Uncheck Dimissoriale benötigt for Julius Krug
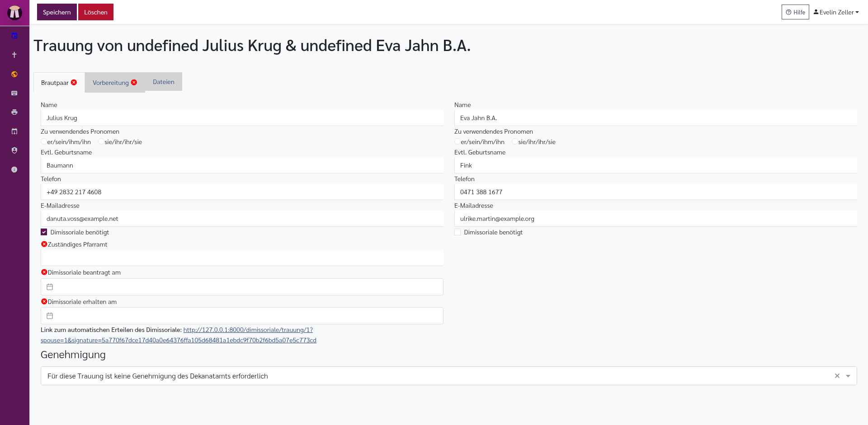 (x=44, y=232)
